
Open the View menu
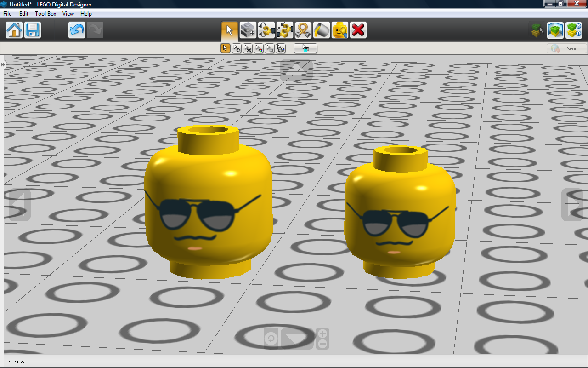pyautogui.click(x=68, y=14)
